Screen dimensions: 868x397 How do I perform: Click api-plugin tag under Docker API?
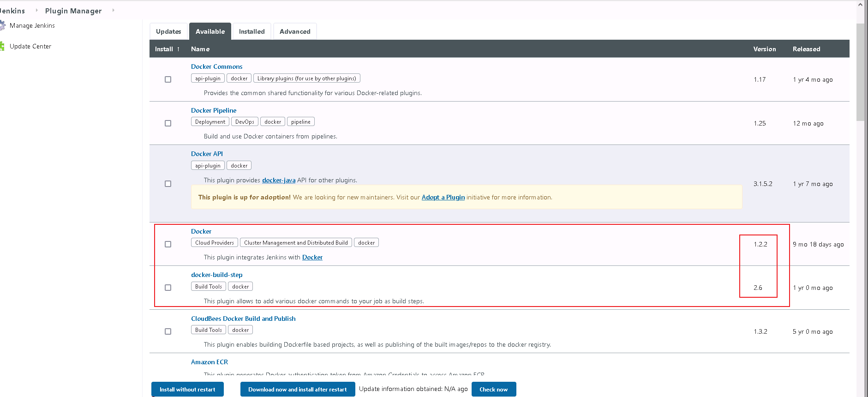tap(208, 166)
